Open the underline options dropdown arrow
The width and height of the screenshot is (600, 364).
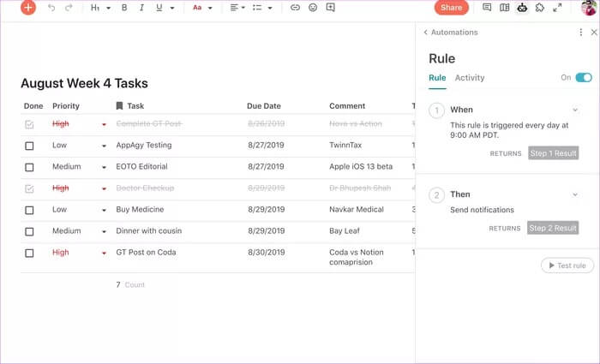(x=172, y=8)
